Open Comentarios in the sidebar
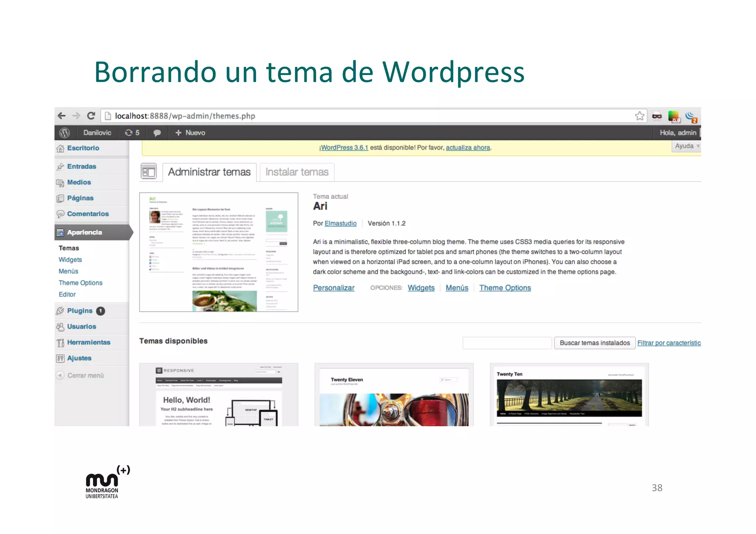 coord(88,214)
